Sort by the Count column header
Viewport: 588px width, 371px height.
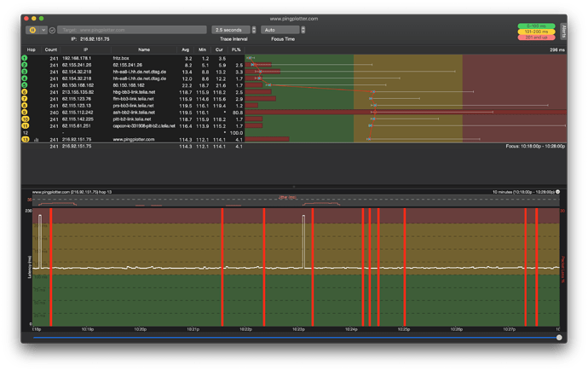coord(51,49)
